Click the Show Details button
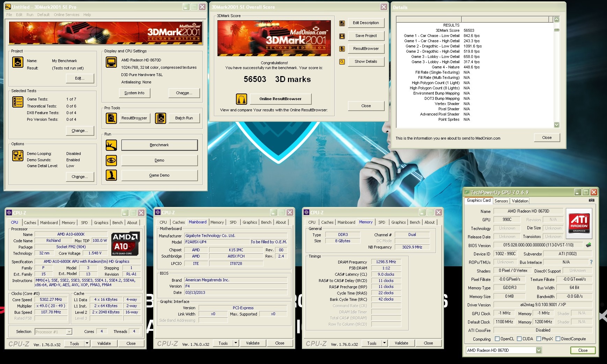Viewport: 607px width, 364px height. (x=366, y=62)
